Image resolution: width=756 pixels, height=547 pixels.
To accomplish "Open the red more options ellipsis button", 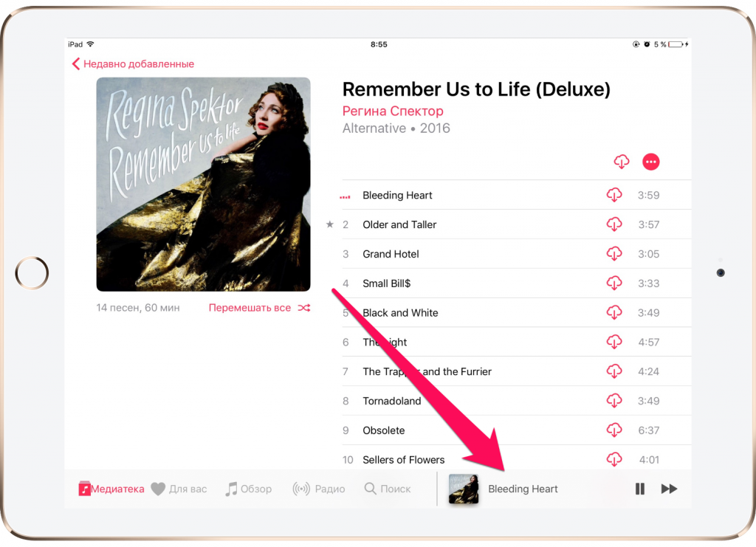I will pyautogui.click(x=651, y=162).
